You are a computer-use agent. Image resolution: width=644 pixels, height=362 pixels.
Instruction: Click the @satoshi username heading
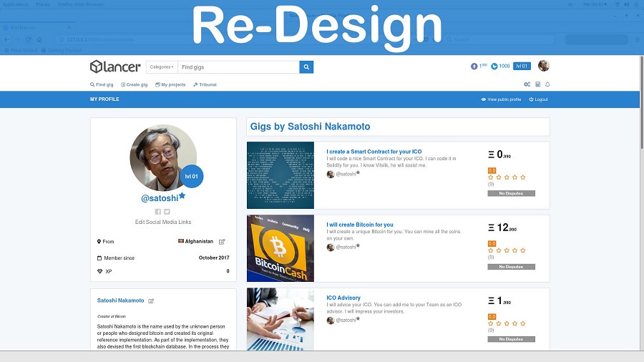coord(160,198)
